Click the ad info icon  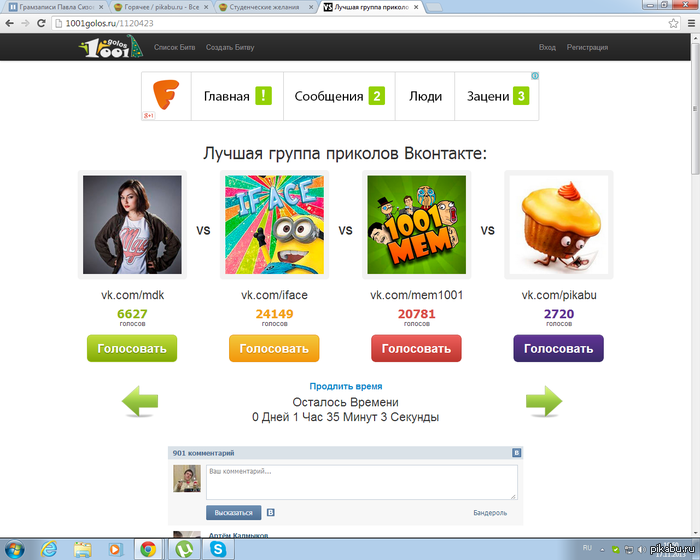coord(535,76)
